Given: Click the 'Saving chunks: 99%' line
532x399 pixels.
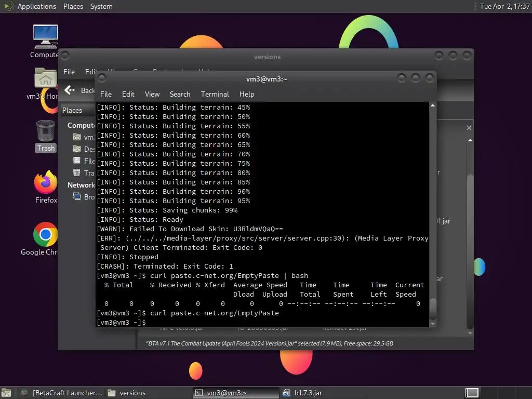Looking at the screenshot, I should [167, 210].
